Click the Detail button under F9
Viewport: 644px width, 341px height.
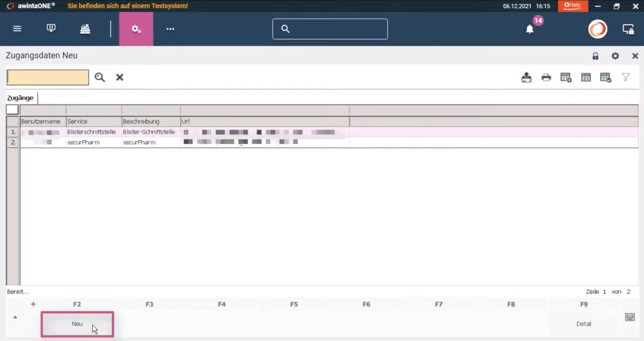coord(584,324)
